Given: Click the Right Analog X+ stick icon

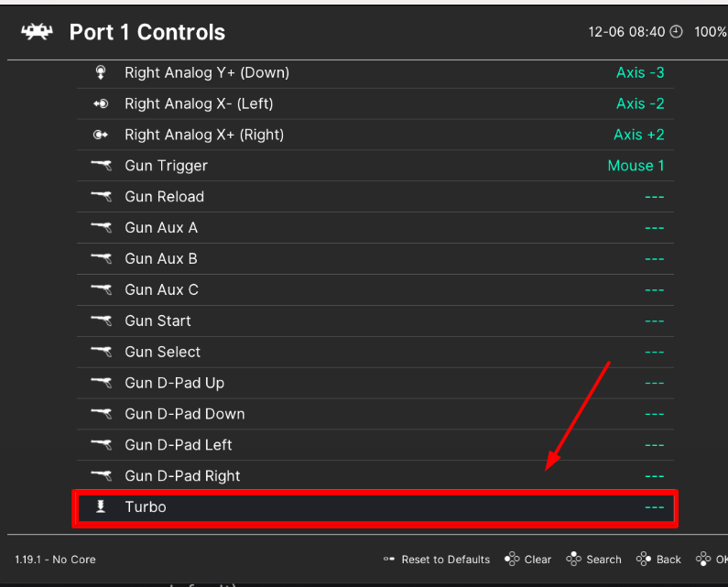Looking at the screenshot, I should (101, 135).
